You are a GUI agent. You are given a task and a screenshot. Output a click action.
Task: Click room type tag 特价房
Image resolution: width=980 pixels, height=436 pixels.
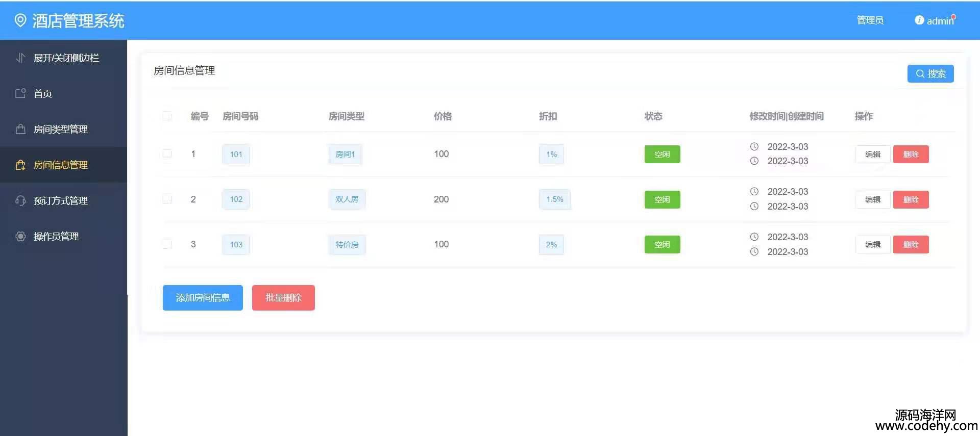(x=347, y=244)
